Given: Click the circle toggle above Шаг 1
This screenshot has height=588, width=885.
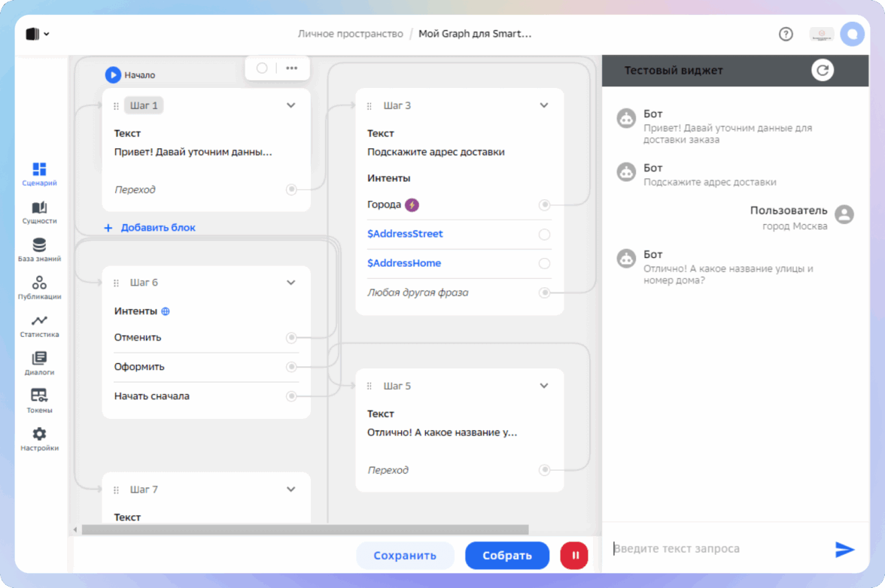Looking at the screenshot, I should 262,68.
